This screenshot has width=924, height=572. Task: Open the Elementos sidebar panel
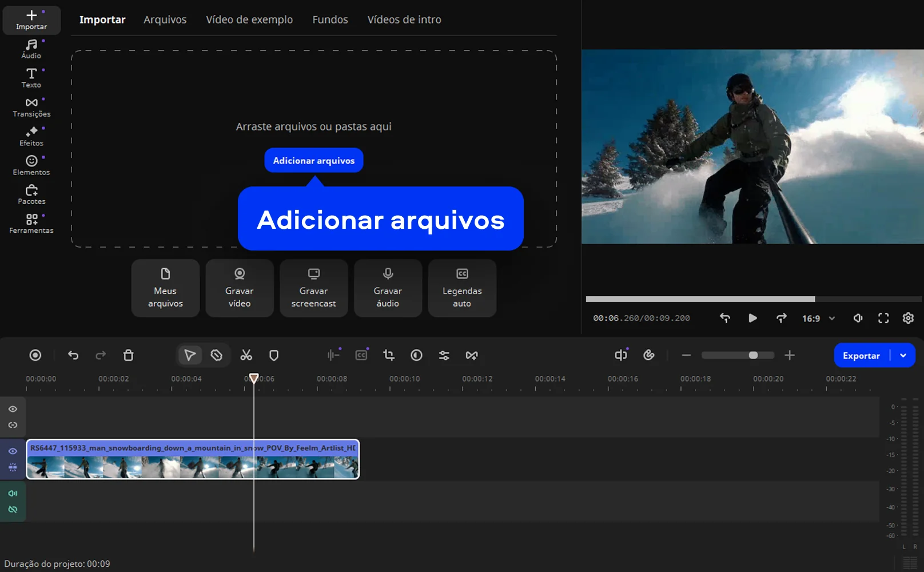(x=31, y=165)
